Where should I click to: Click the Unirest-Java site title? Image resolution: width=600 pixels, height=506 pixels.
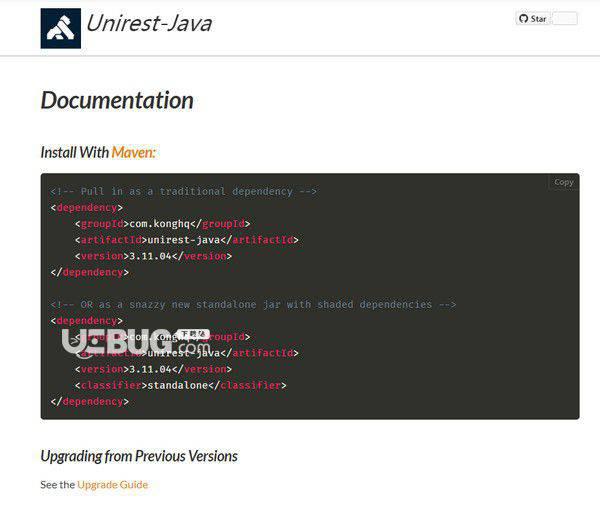149,23
